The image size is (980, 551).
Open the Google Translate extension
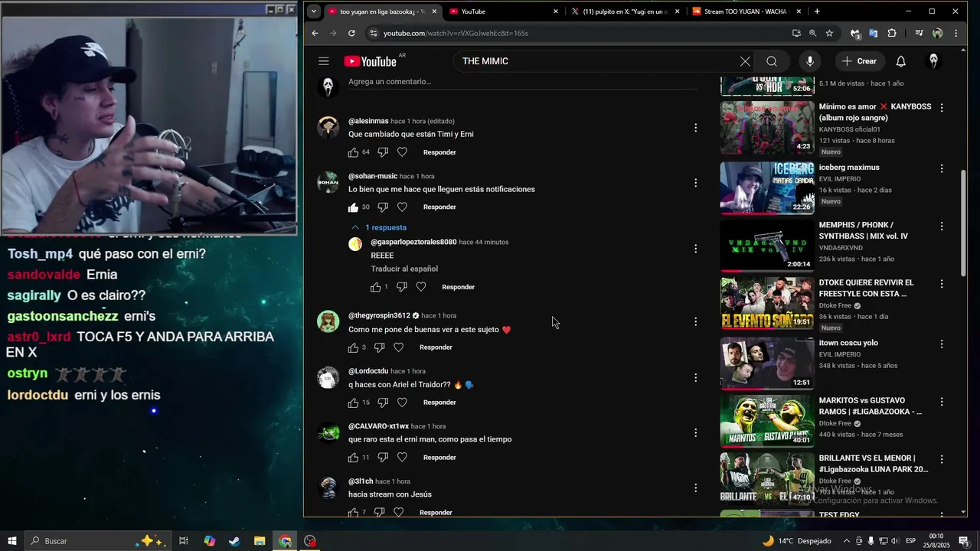tap(874, 33)
